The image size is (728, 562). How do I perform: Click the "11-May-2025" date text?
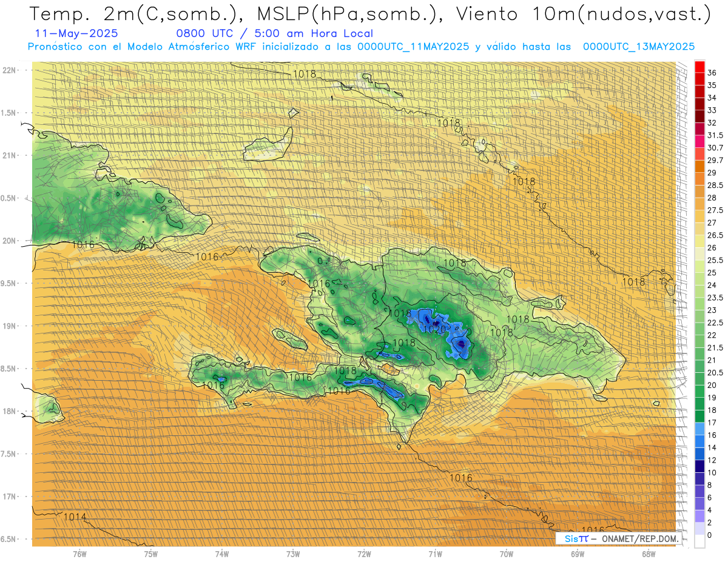(x=76, y=34)
